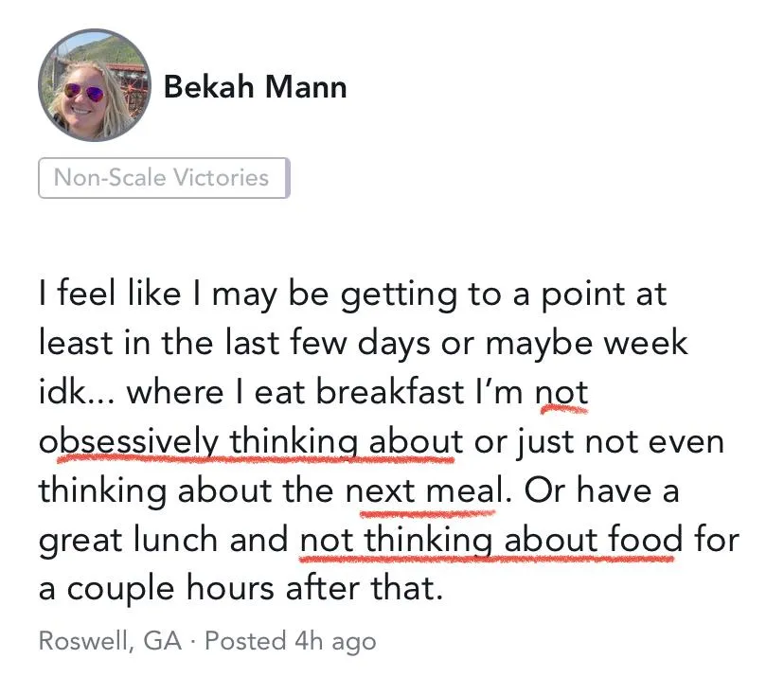The width and height of the screenshot is (784, 677).
Task: Click the words 'great lunch' in post
Action: [129, 541]
